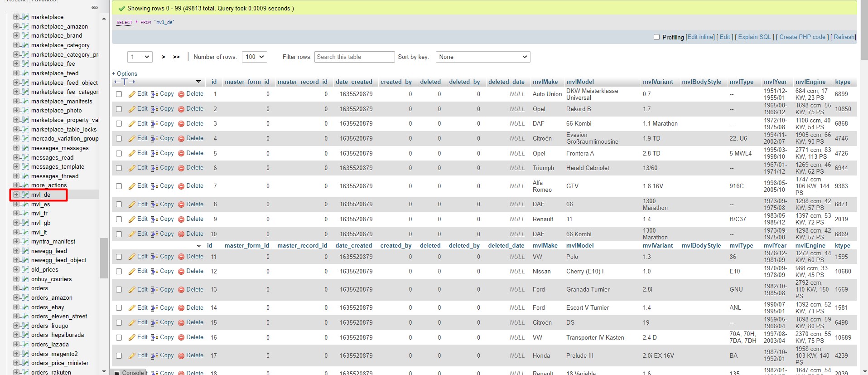Open the Explain SQL link

click(x=754, y=37)
